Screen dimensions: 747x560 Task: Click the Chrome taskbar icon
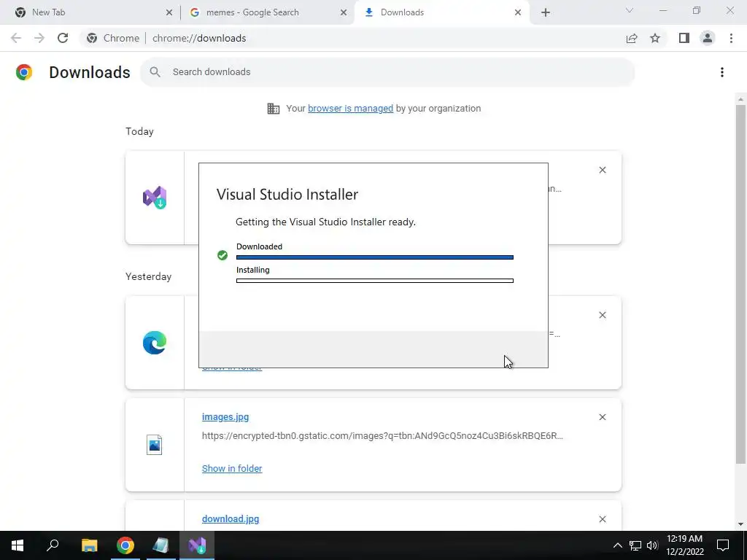(125, 545)
